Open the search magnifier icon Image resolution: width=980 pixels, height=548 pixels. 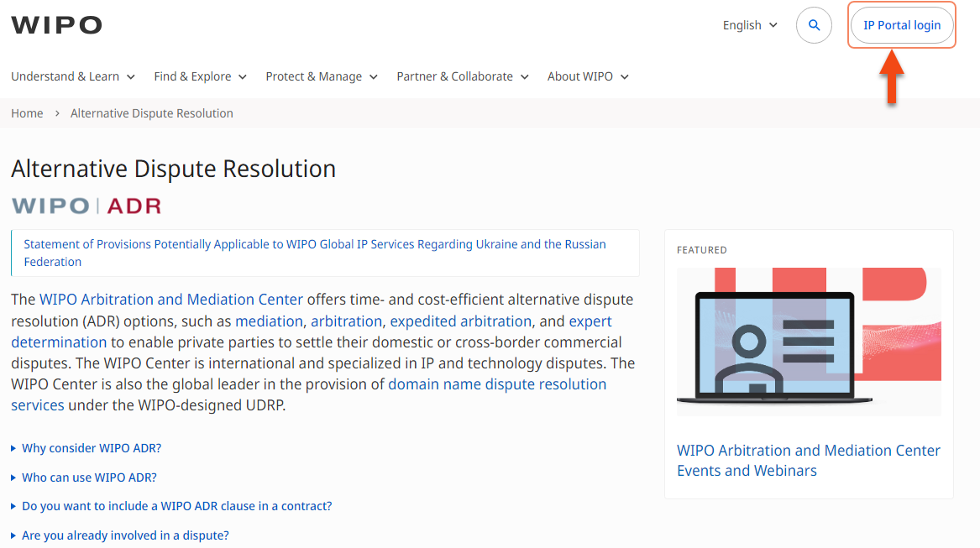coord(814,25)
